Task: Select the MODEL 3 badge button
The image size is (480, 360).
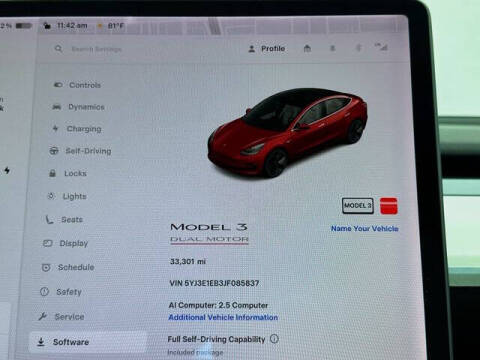Action: 358,206
